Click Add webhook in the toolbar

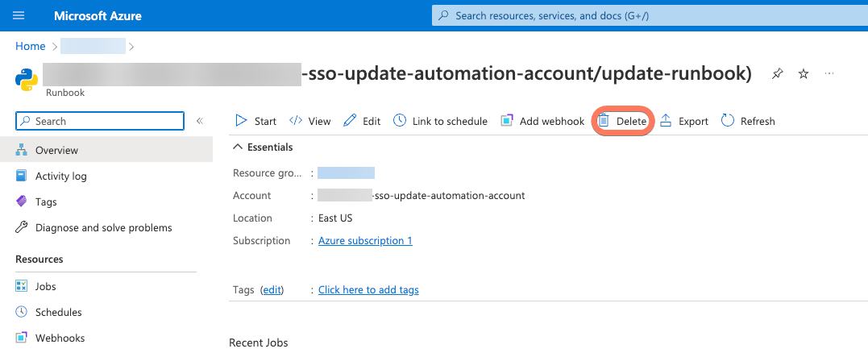click(x=542, y=121)
